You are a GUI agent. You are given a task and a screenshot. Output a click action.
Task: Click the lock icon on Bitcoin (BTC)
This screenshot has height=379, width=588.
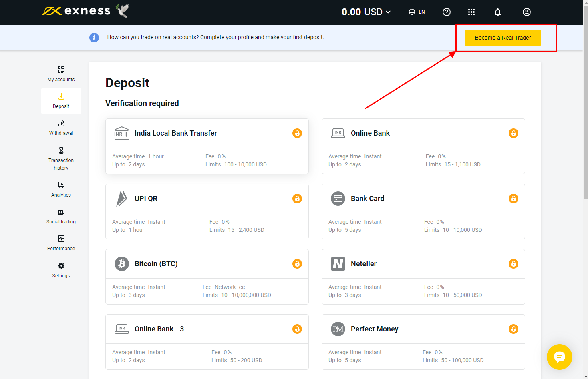pyautogui.click(x=297, y=264)
